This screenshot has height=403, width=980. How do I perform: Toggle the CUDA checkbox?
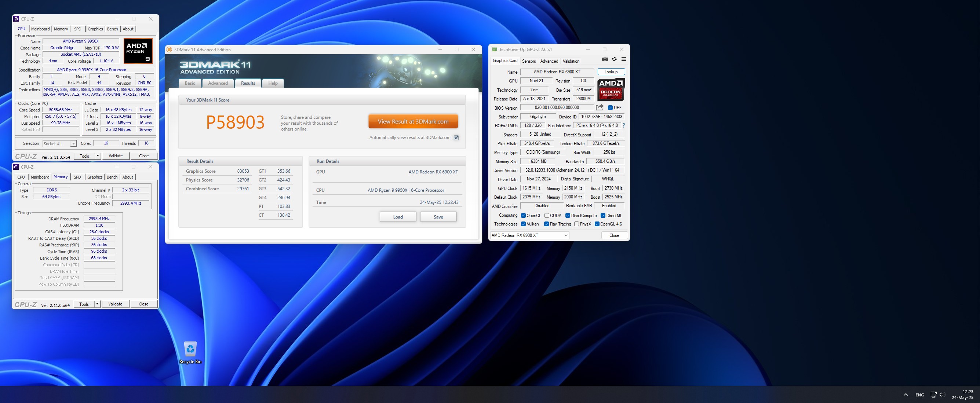(547, 216)
